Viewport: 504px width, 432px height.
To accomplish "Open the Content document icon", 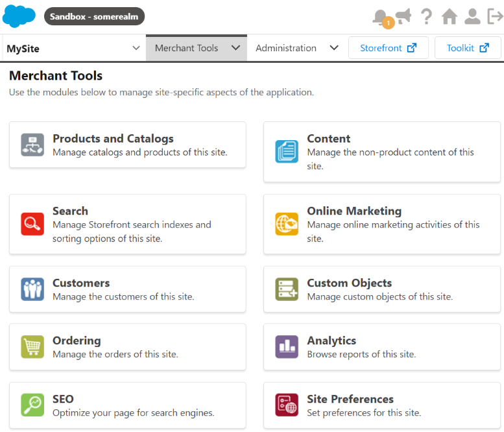I will [x=287, y=152].
